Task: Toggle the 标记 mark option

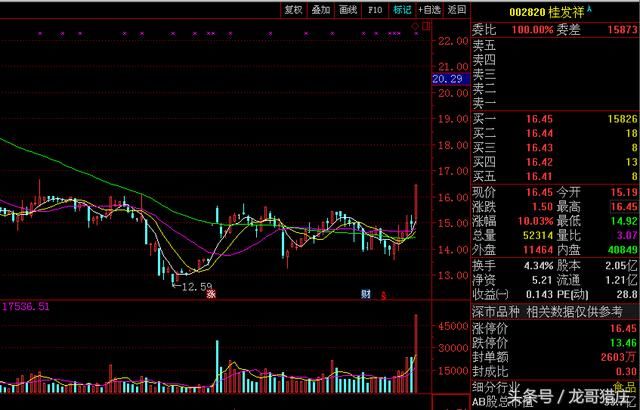Action: click(x=402, y=9)
